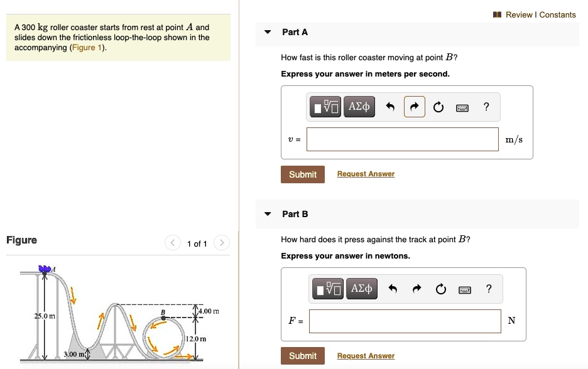Collapse the Part A section
The height and width of the screenshot is (369, 588).
[267, 32]
